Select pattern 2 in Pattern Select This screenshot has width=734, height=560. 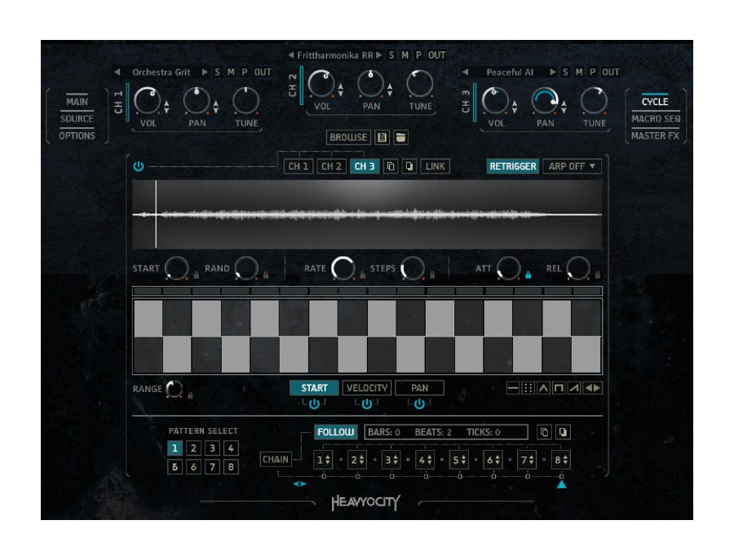point(193,448)
